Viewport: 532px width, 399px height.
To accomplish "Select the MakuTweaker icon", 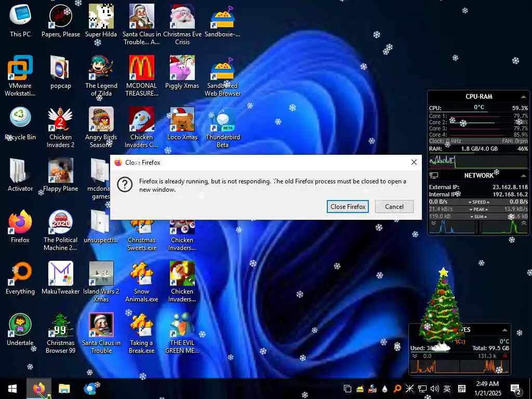I will click(60, 278).
